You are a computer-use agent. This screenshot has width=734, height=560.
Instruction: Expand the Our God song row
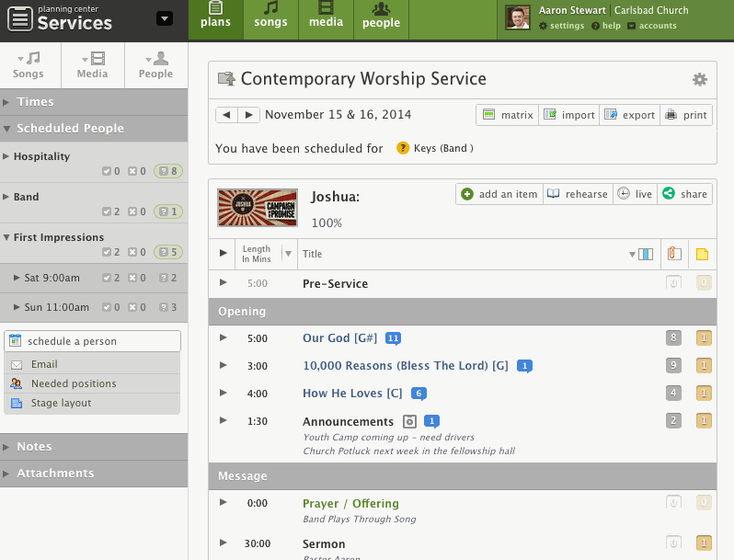(x=223, y=337)
